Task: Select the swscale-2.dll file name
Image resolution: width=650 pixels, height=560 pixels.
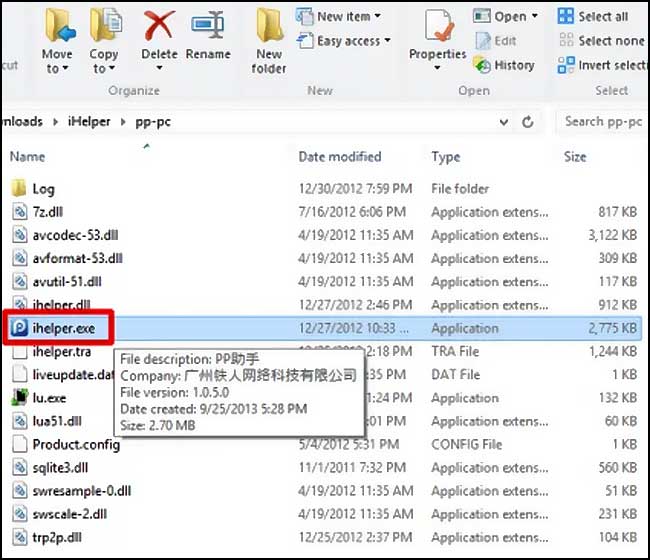Action: [70, 514]
